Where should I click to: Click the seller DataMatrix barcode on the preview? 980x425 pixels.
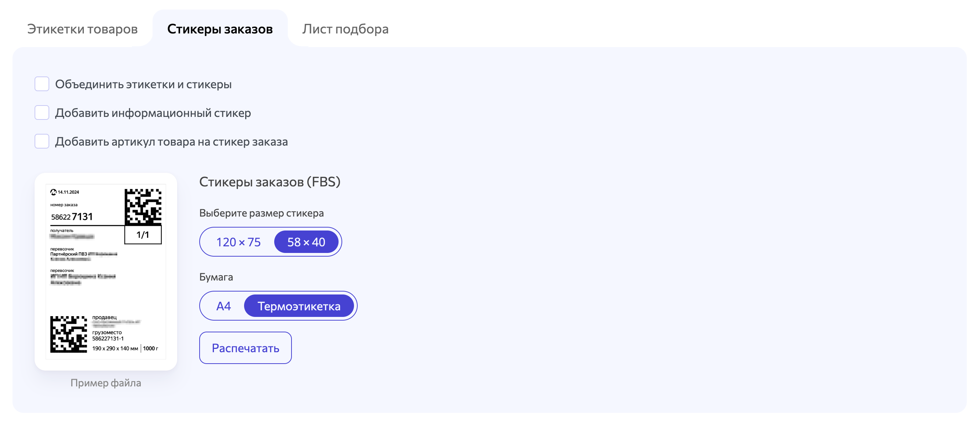[x=68, y=334]
